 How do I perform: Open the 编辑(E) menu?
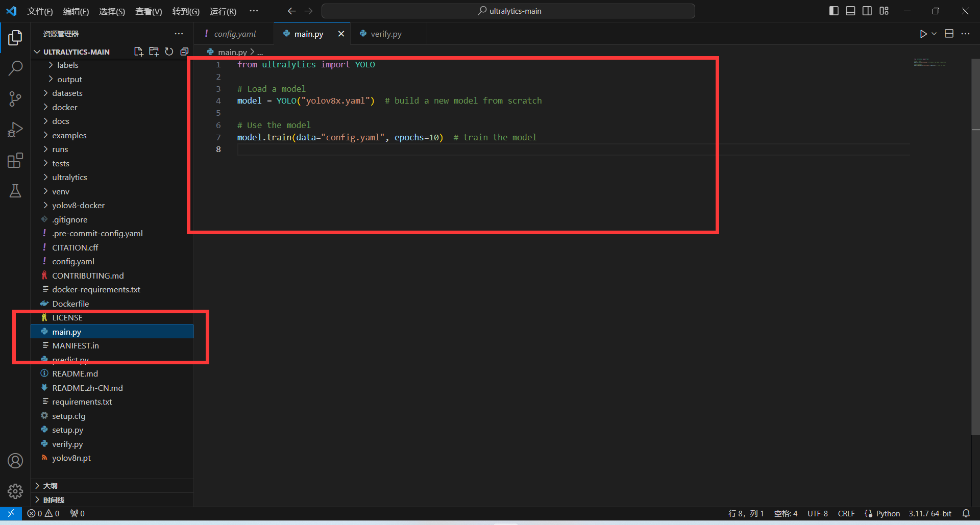(76, 11)
